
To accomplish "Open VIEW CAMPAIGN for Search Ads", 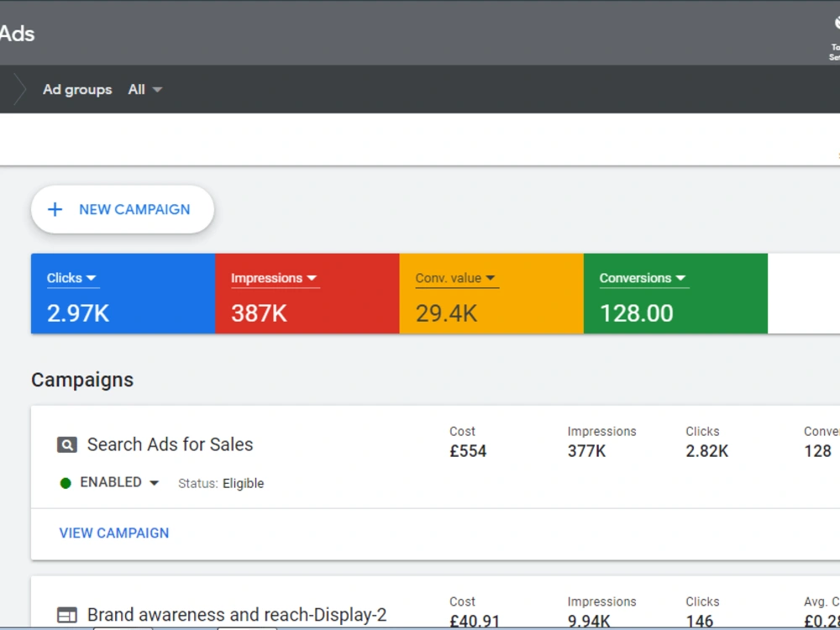I will click(x=114, y=533).
